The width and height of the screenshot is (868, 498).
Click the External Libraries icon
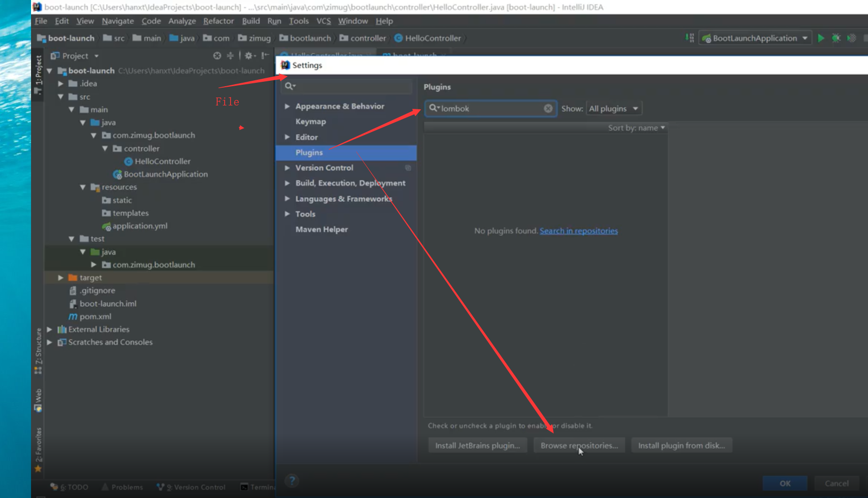point(62,329)
